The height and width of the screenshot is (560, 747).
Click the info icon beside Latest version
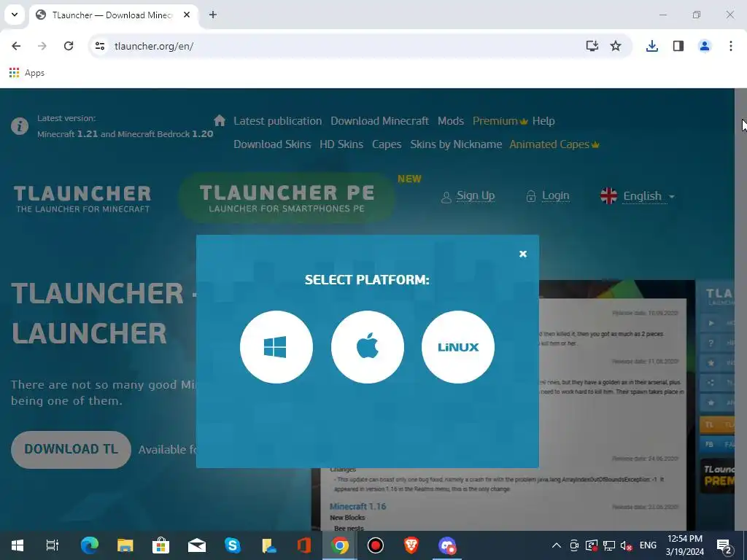(20, 126)
